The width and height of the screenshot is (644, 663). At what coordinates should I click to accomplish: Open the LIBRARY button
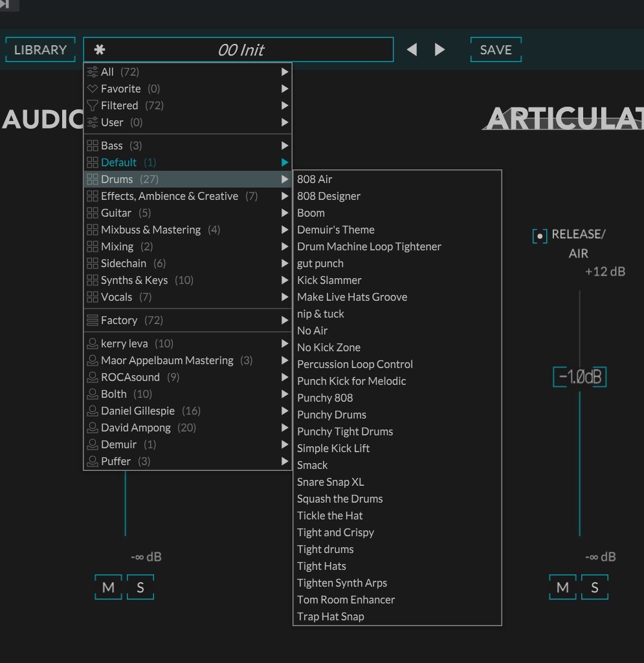pyautogui.click(x=40, y=50)
